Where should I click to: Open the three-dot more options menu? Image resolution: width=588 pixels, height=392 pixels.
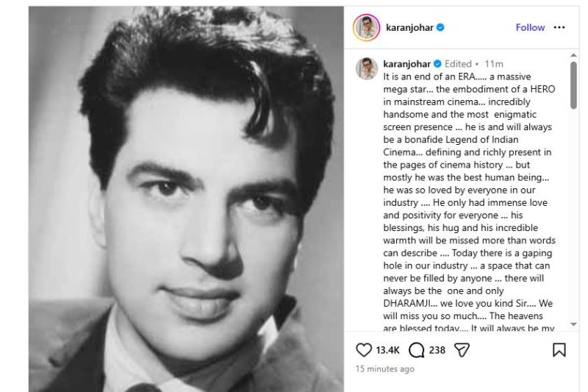coord(559,27)
